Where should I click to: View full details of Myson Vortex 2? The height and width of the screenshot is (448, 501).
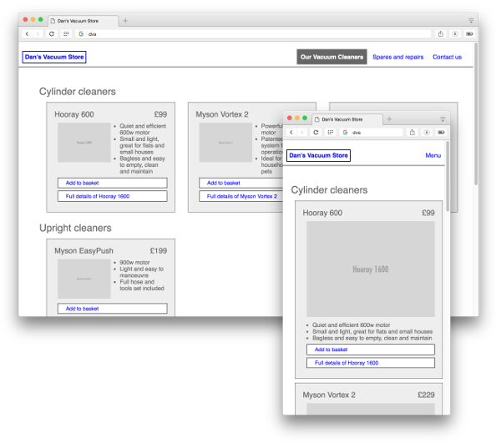click(241, 196)
